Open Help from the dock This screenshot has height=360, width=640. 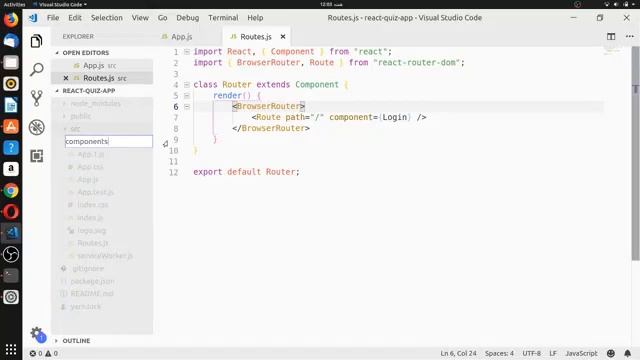click(x=11, y=148)
